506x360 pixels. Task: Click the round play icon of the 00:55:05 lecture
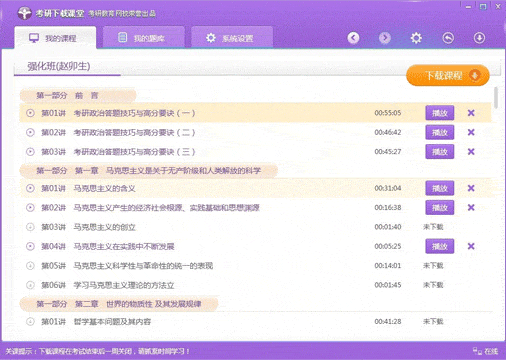pos(30,113)
